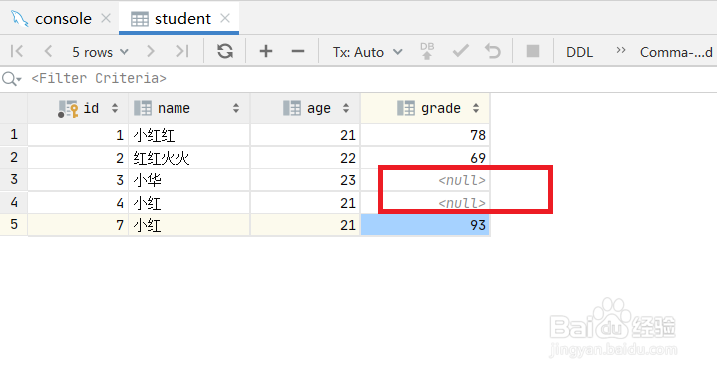The height and width of the screenshot is (374, 717).
Task: Select the grade cell with value 93
Action: tap(425, 225)
